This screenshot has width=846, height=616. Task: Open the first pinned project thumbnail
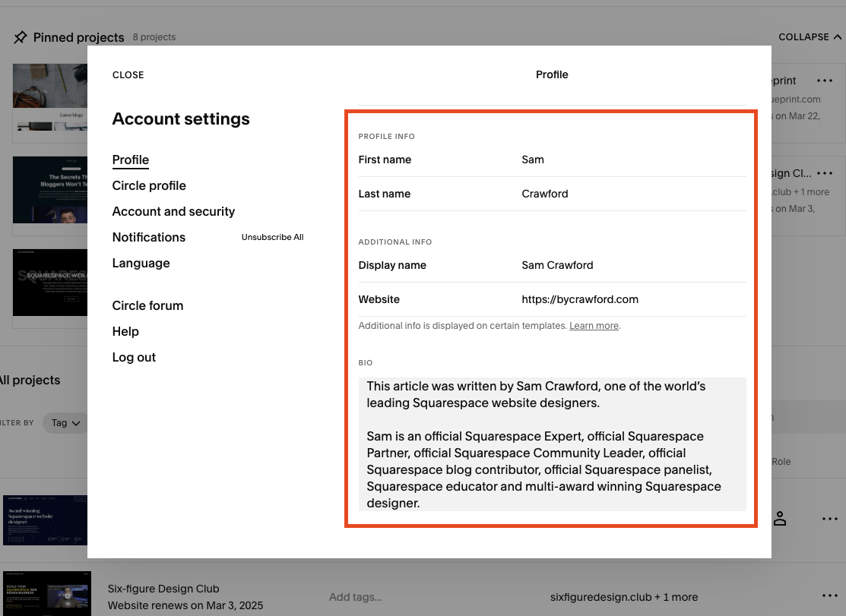50,97
